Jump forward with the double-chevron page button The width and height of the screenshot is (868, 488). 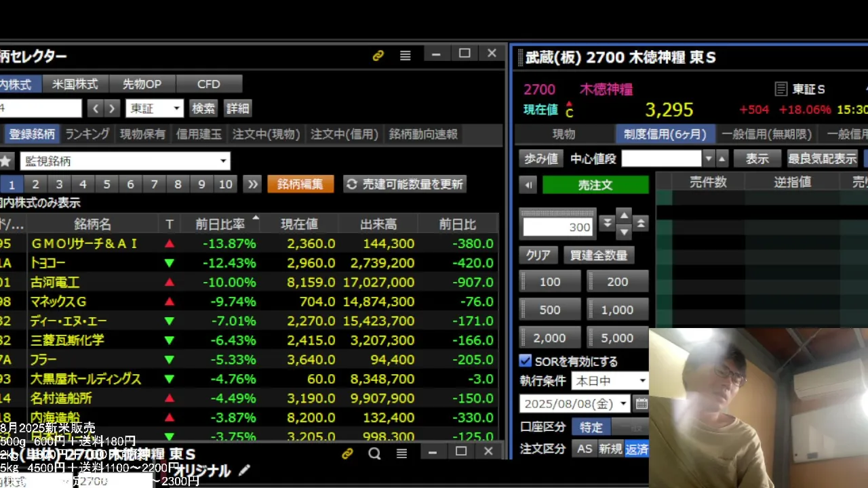tap(252, 184)
